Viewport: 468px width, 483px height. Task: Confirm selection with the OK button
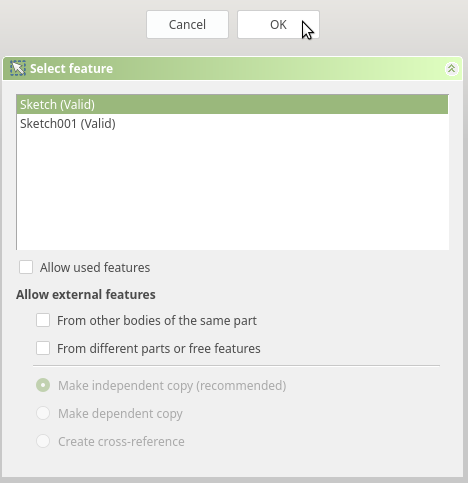click(x=278, y=25)
